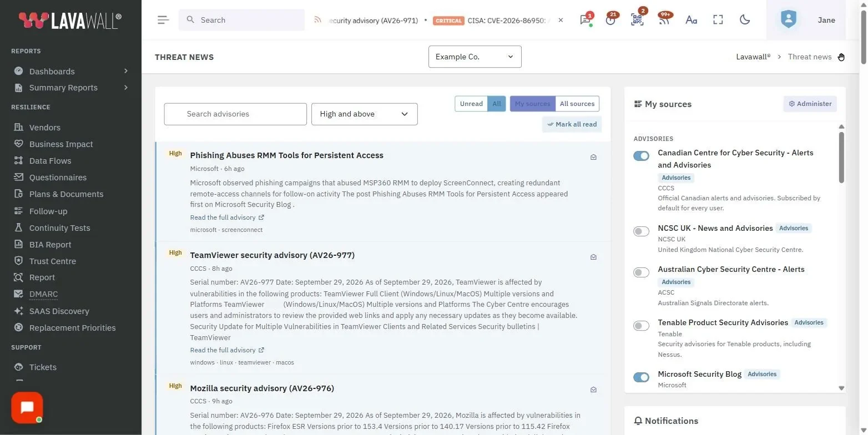The width and height of the screenshot is (868, 435).
Task: Expand the Summary Reports submenu
Action: (x=71, y=88)
